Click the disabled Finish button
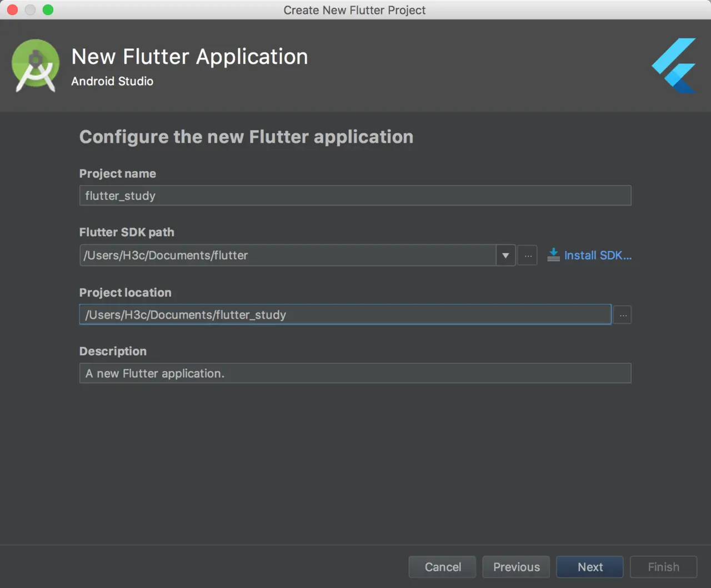This screenshot has height=588, width=711. (x=663, y=567)
